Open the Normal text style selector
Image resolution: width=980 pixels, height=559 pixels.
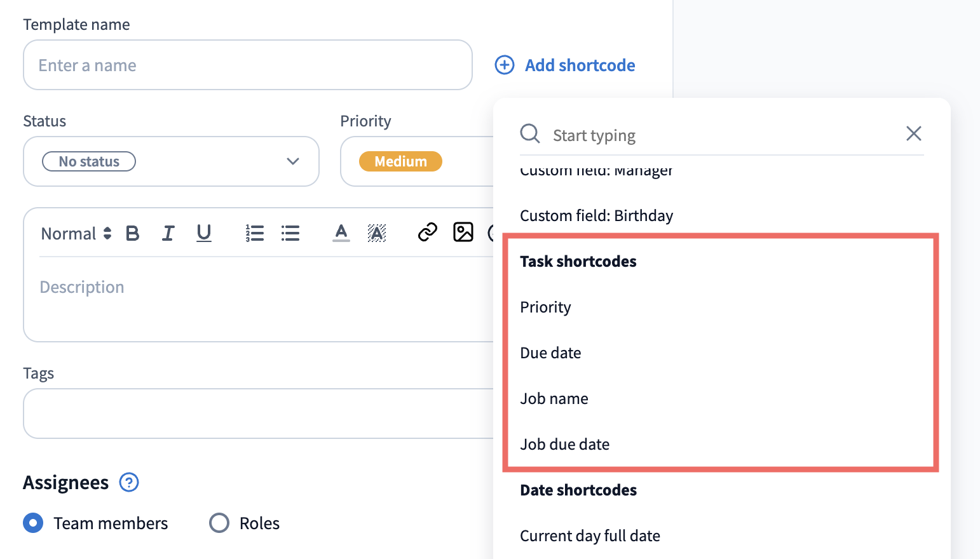click(76, 234)
